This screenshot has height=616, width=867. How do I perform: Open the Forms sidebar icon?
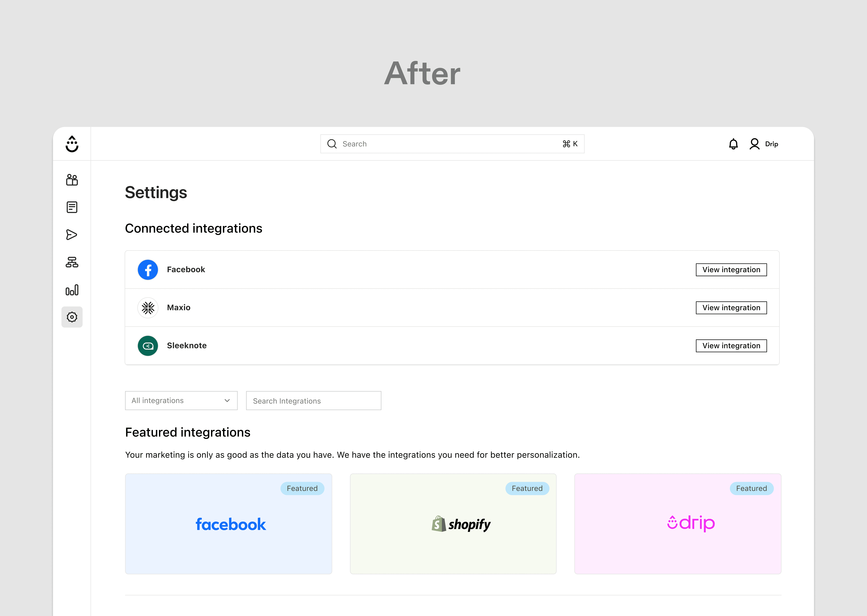point(72,207)
